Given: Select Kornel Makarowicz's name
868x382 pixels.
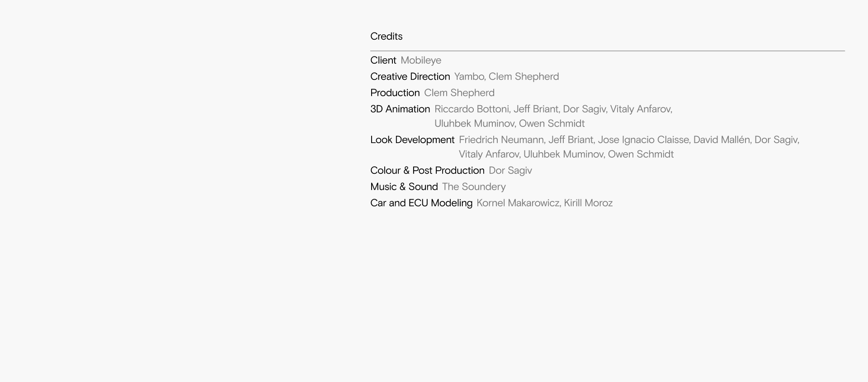Looking at the screenshot, I should 518,203.
